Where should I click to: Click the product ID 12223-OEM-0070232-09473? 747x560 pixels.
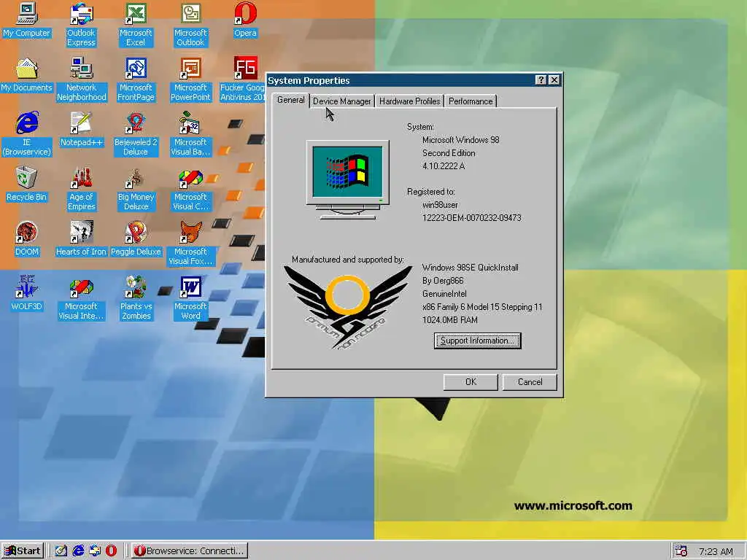tap(472, 217)
